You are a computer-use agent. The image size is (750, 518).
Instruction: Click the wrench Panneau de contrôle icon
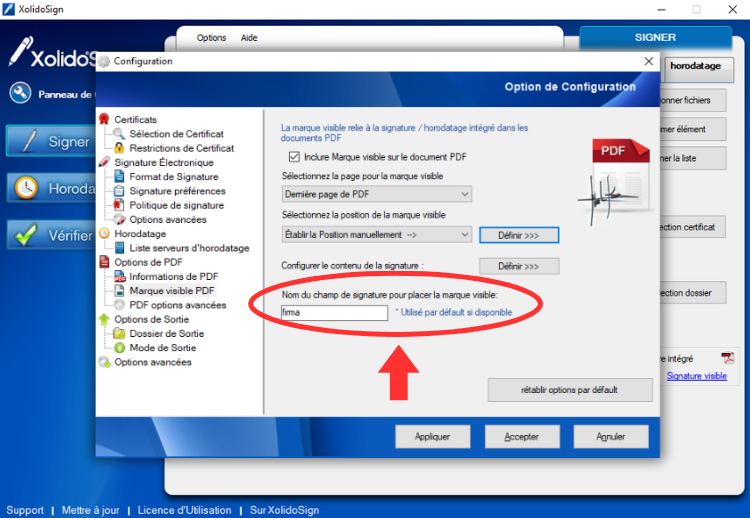[x=21, y=93]
